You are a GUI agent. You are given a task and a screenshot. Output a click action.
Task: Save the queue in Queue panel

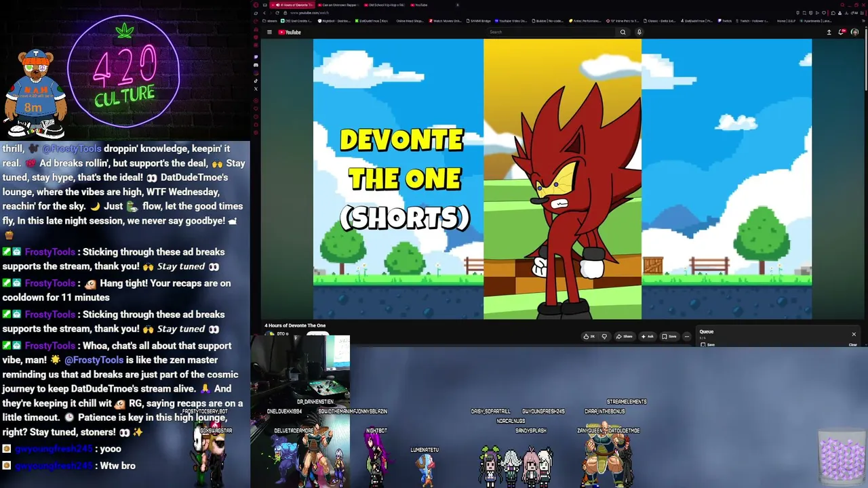click(x=708, y=344)
